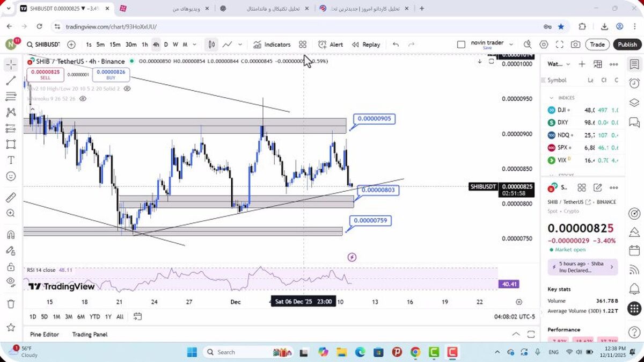Undo the last chart action
The image size is (644, 362).
396,45
